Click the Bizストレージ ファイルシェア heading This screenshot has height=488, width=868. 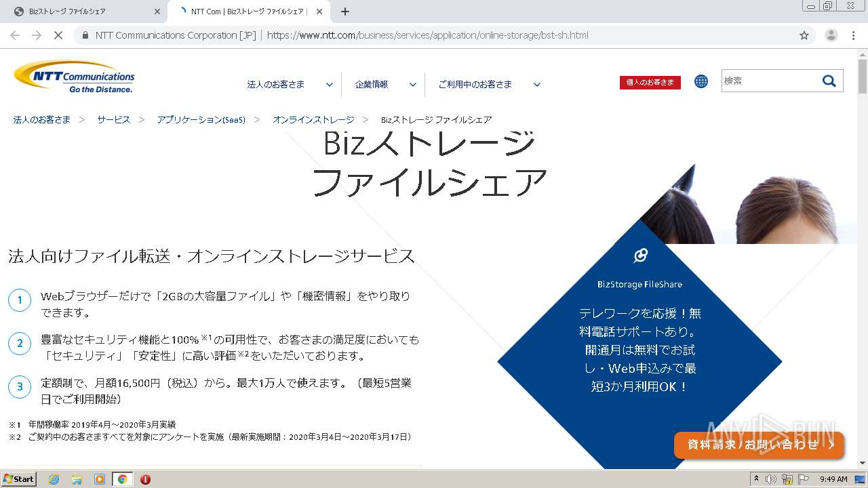pyautogui.click(x=429, y=163)
